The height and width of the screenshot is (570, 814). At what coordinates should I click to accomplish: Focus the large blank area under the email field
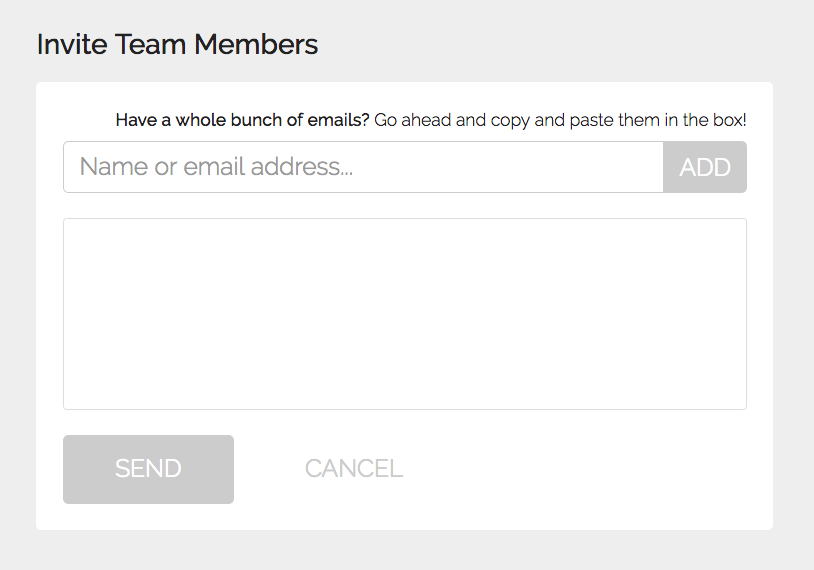[x=404, y=313]
